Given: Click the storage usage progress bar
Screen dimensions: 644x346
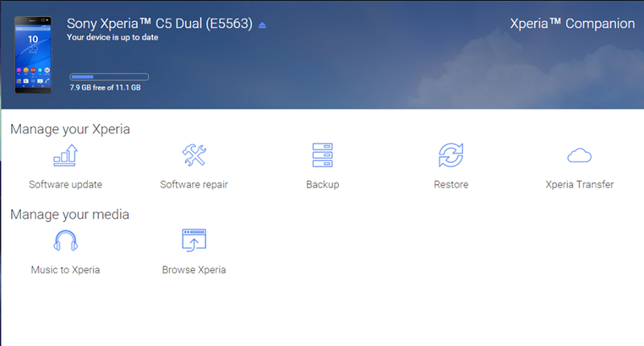Looking at the screenshot, I should click(109, 76).
